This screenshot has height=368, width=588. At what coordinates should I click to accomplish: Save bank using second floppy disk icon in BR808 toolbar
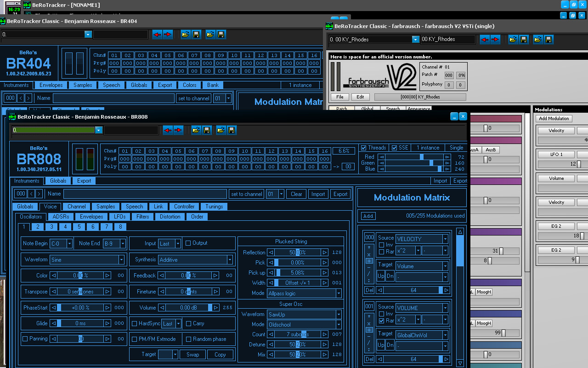232,130
